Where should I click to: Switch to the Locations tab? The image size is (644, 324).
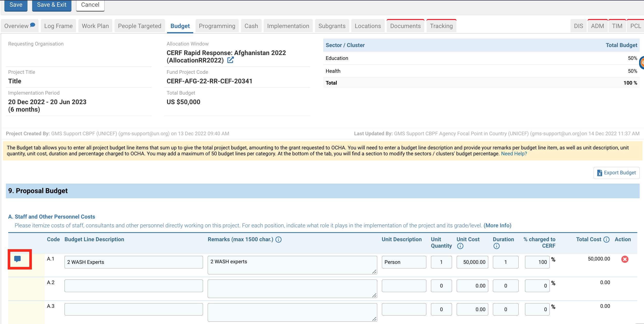pos(368,26)
